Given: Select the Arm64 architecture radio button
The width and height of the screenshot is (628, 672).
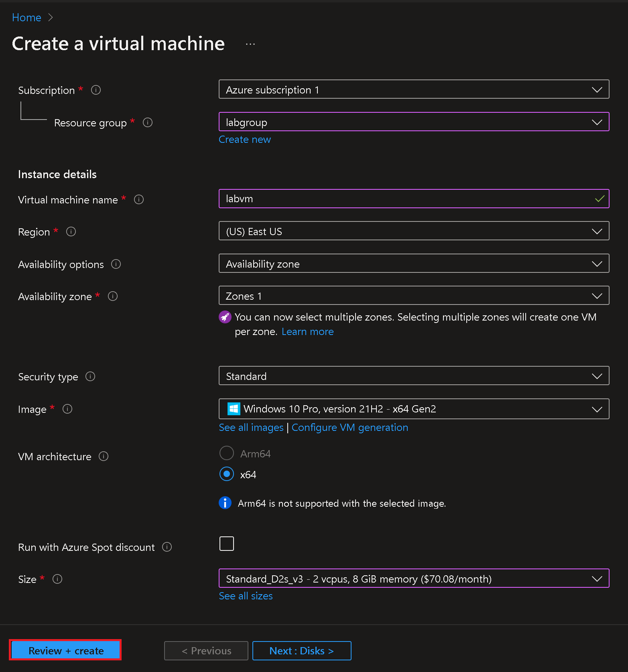Looking at the screenshot, I should coord(227,453).
